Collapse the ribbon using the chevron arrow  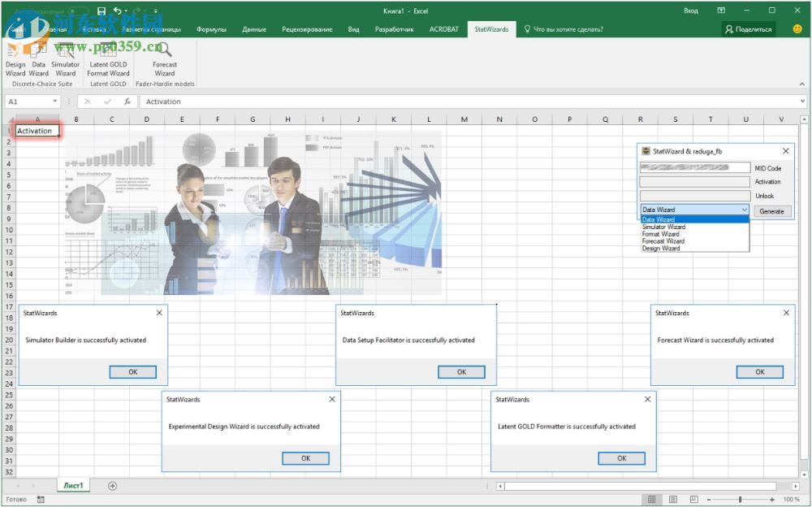[802, 82]
